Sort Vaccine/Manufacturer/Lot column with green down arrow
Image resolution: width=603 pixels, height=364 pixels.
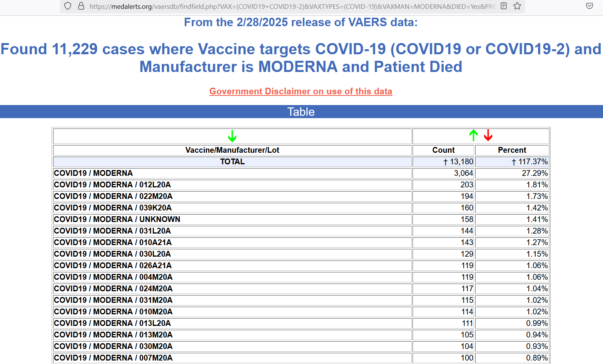click(232, 136)
